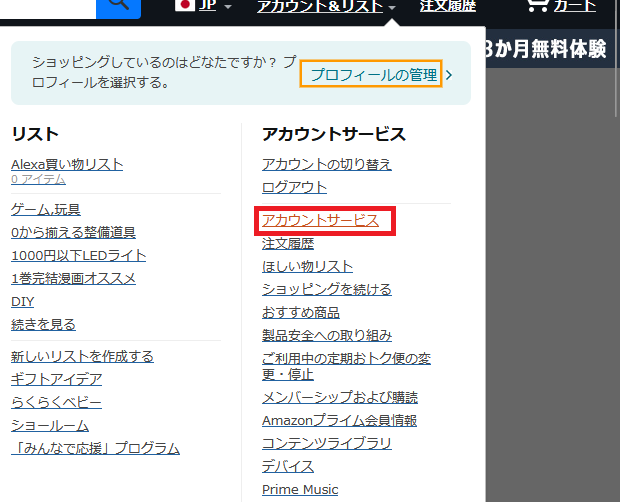The image size is (620, 502).
Task: Click the chevron next to プロフィールの管理
Action: click(x=449, y=75)
